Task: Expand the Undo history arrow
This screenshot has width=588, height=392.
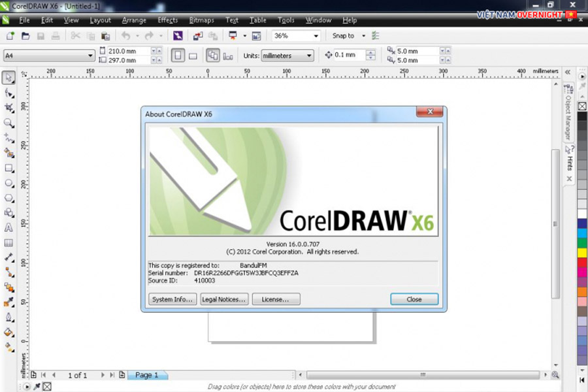Action: [137, 36]
